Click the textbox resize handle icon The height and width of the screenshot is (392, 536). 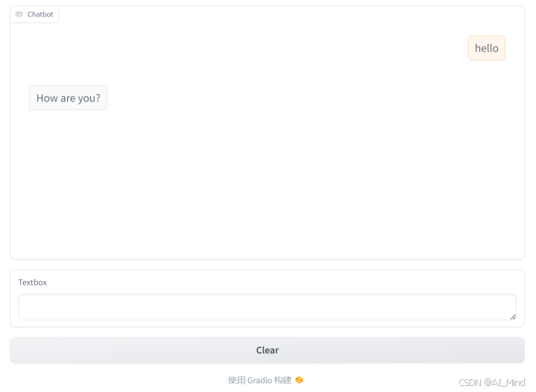pos(513,317)
